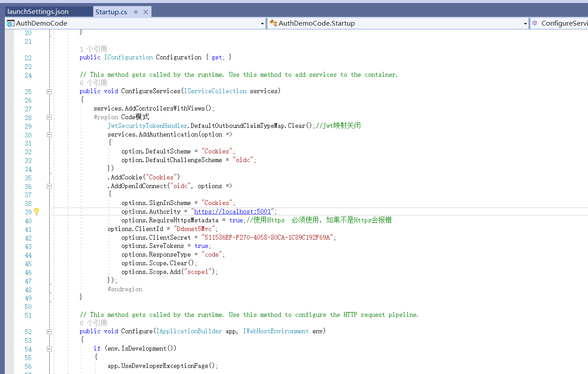Collapse the env.IsDevelopment if block at line 54
Image resolution: width=588 pixels, height=374 pixels.
coord(49,348)
